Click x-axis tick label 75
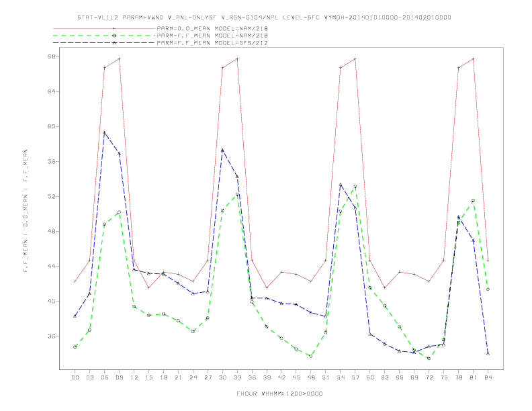The height and width of the screenshot is (411, 532). coord(444,377)
